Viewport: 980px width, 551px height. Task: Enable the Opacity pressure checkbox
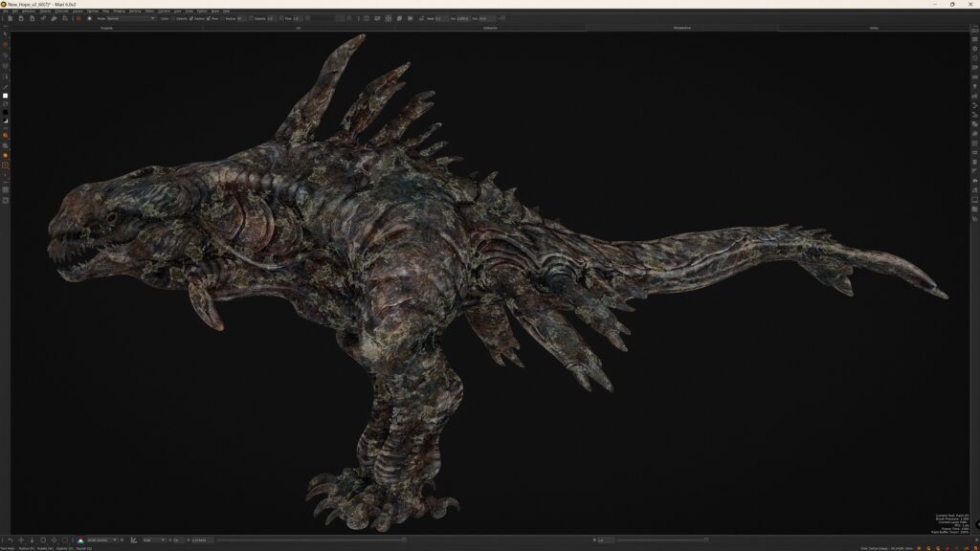tap(173, 18)
